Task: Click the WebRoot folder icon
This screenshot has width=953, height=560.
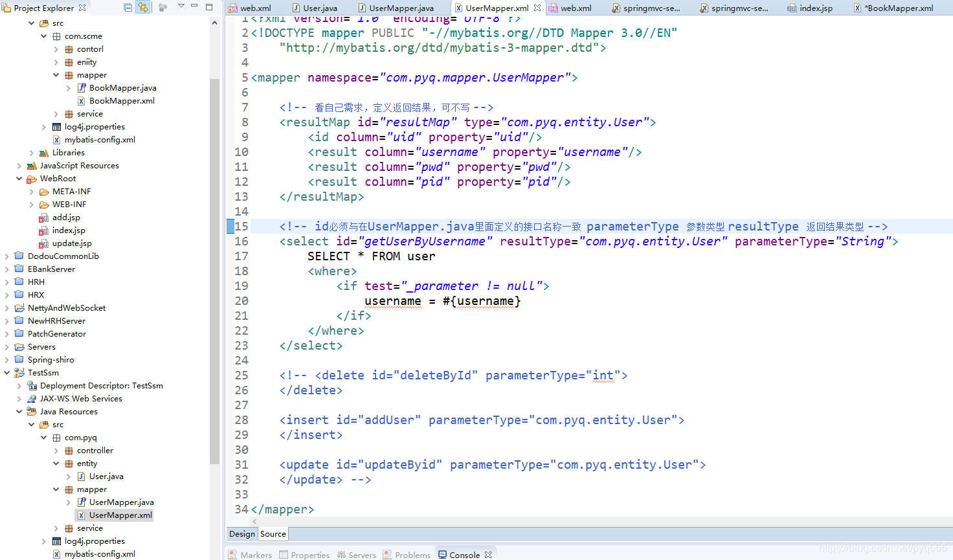Action: point(32,179)
